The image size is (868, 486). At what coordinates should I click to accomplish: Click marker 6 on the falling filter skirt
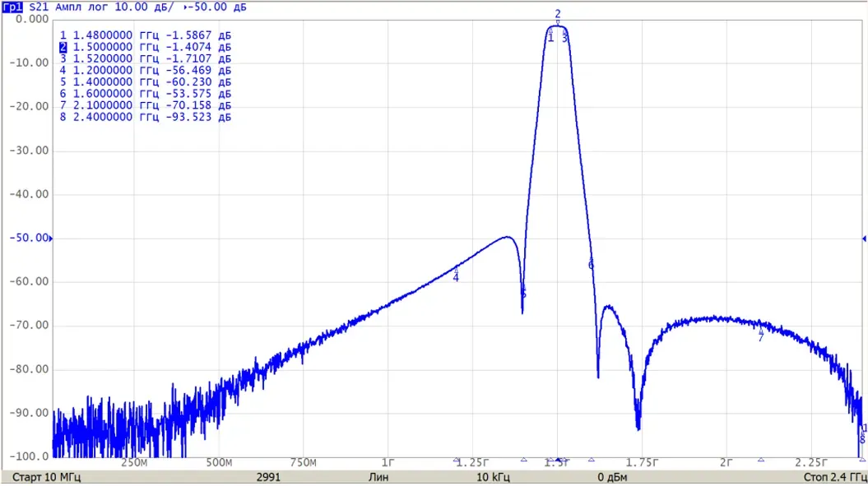point(591,265)
